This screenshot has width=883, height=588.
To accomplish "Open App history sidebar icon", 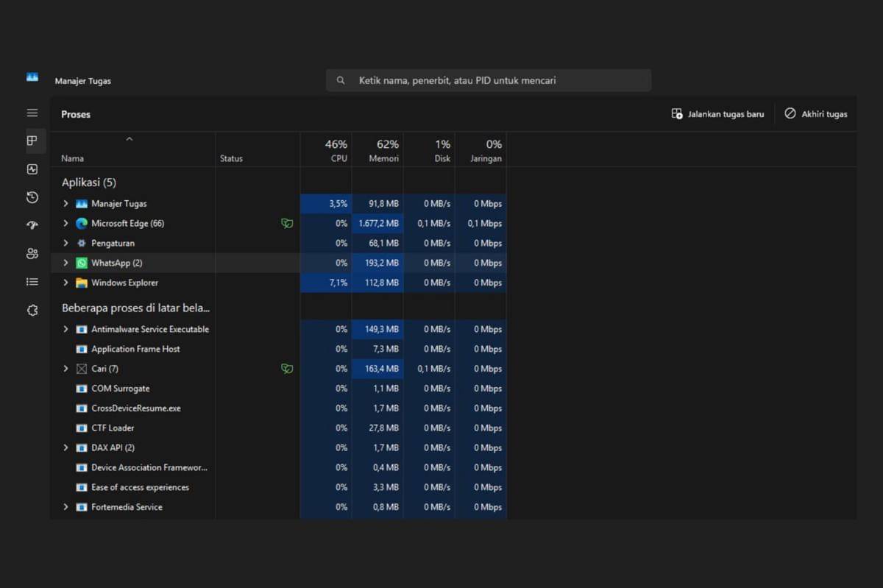I will point(32,197).
